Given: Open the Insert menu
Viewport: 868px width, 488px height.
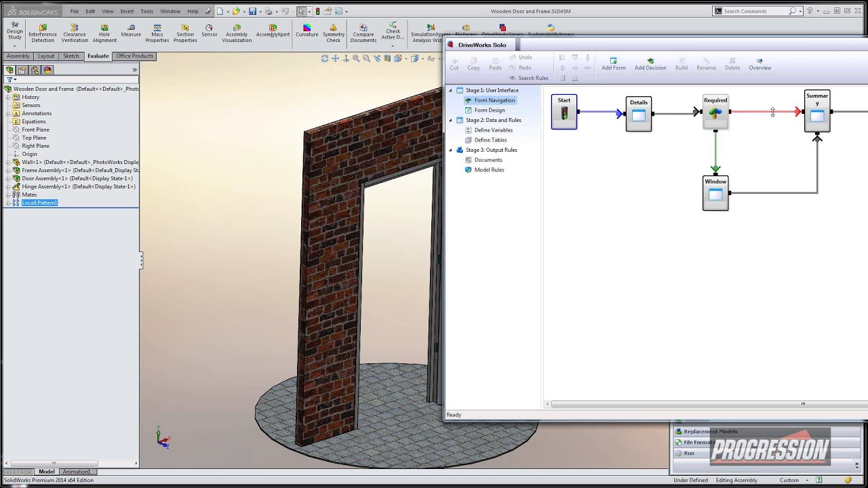Looking at the screenshot, I should pos(127,12).
